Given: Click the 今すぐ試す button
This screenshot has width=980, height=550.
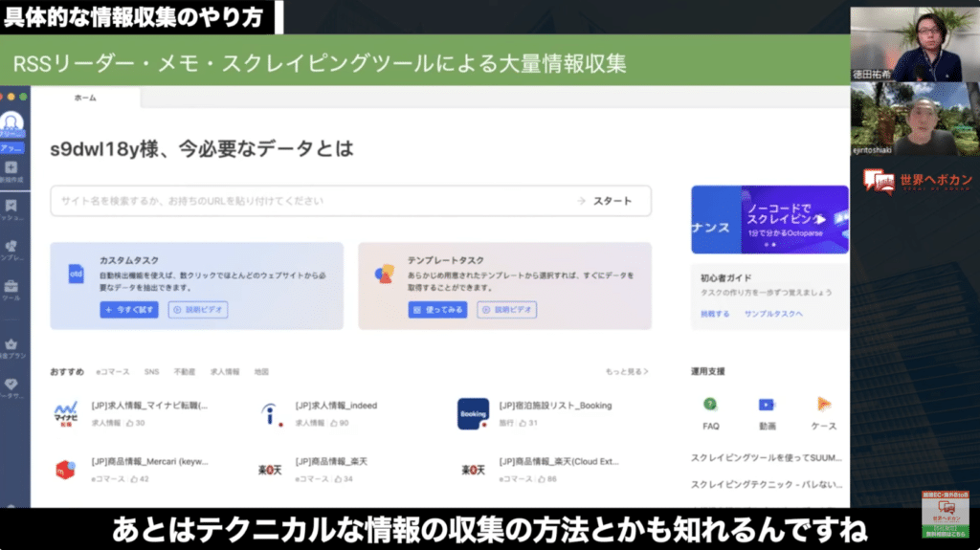Looking at the screenshot, I should coord(129,310).
